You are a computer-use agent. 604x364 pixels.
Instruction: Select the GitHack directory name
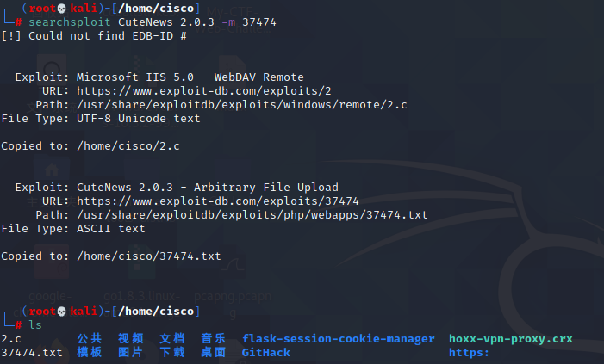click(266, 352)
